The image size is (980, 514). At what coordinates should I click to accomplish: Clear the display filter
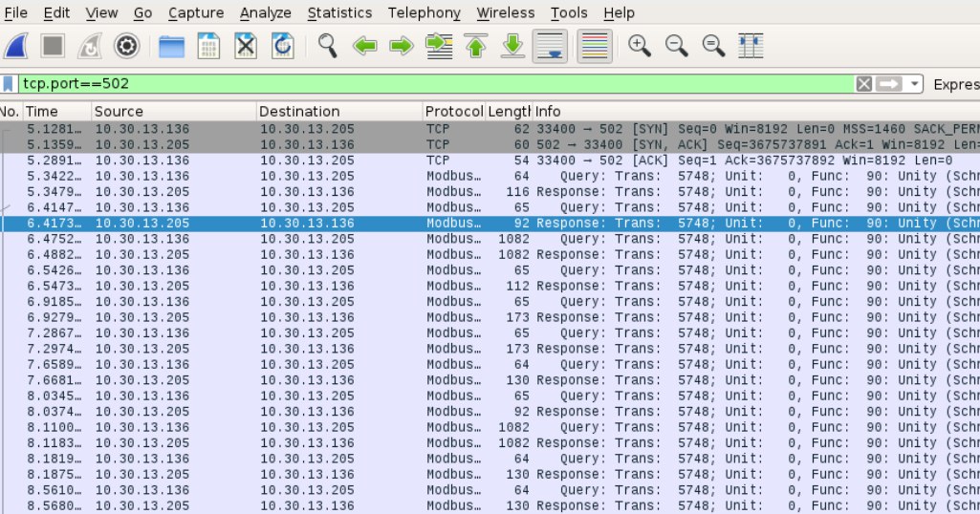coord(863,84)
